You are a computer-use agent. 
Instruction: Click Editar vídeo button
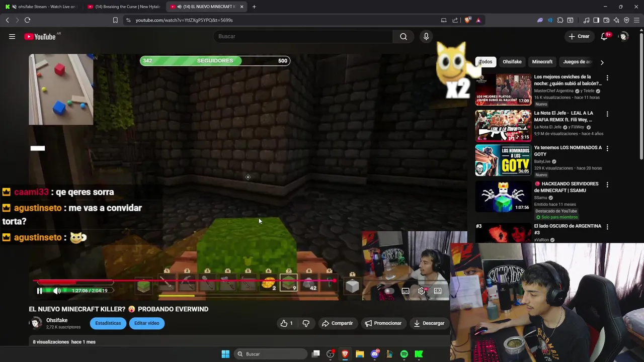click(146, 323)
